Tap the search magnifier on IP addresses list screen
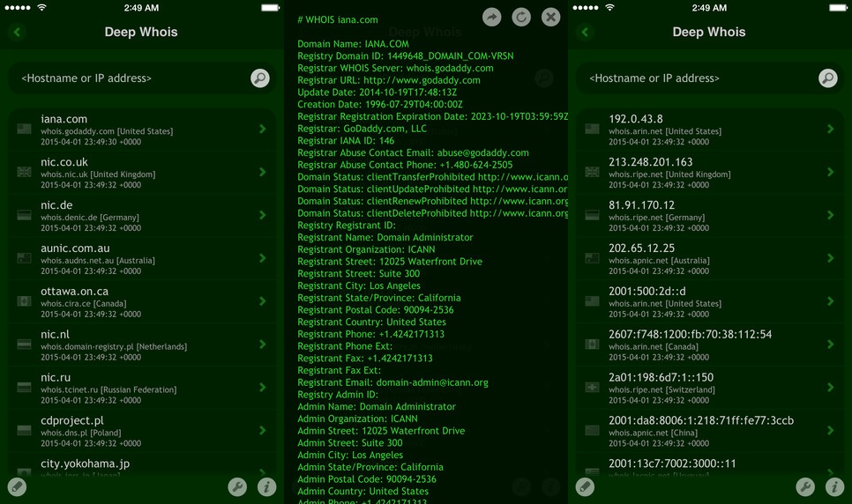Screen dimensions: 852x504 point(827,78)
